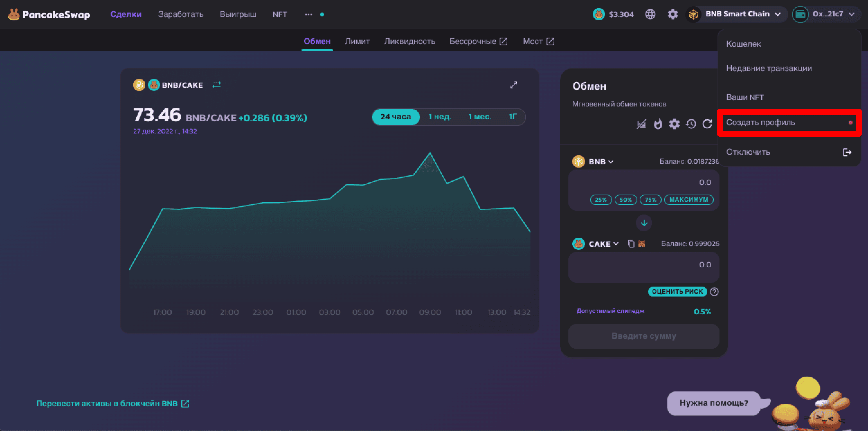This screenshot has height=431, width=868.
Task: Open the CAKE token selector
Action: [596, 244]
